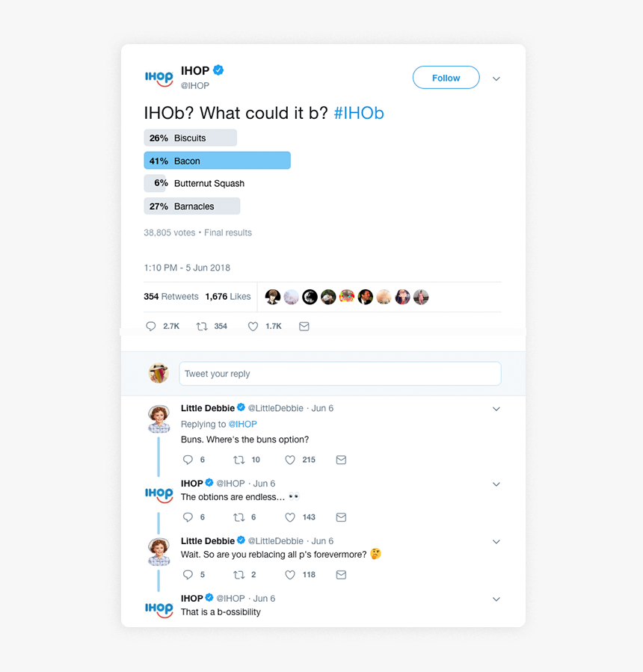Reply to IHOP's poll tweet
643x672 pixels.
tap(150, 326)
